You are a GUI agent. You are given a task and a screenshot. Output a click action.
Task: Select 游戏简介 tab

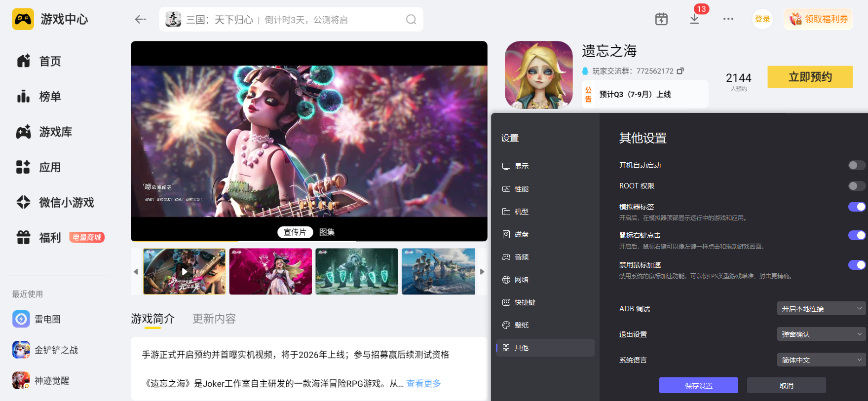(x=152, y=319)
